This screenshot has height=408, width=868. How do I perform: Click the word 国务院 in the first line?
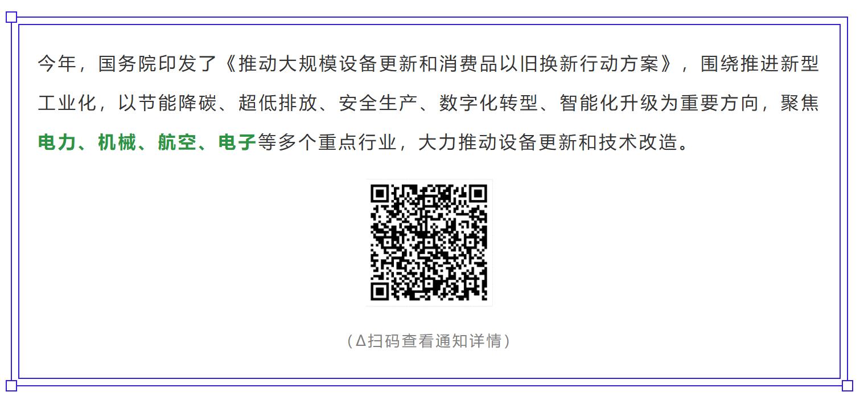coord(127,63)
